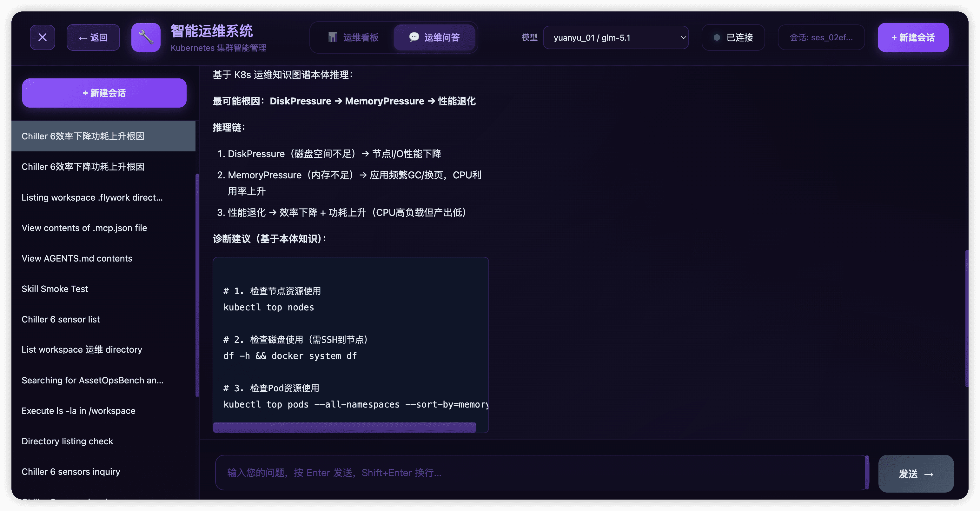This screenshot has width=980, height=511.
Task: Click the 最可能根因 bold summary line
Action: (344, 101)
